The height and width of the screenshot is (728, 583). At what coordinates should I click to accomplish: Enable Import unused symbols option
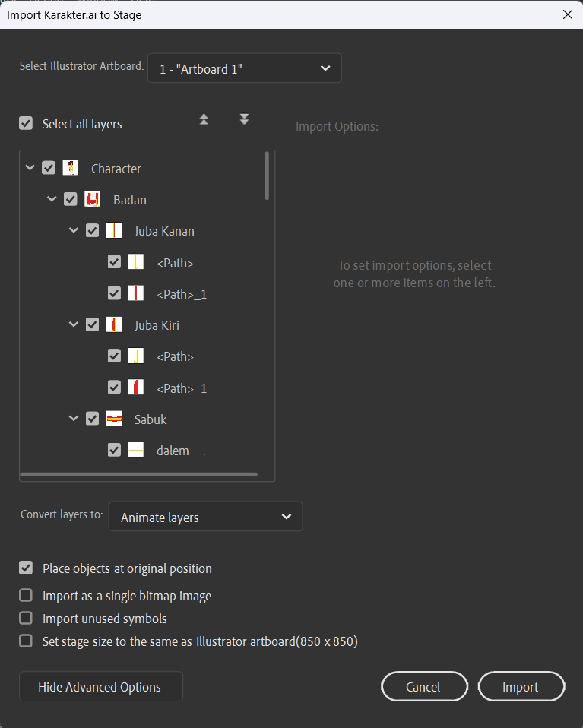26,618
